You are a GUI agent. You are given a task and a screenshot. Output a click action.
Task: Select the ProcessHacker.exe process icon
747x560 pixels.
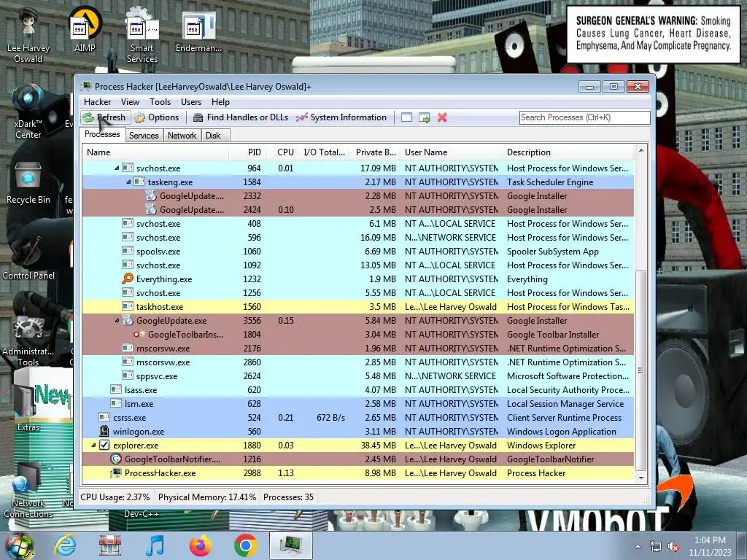click(116, 472)
